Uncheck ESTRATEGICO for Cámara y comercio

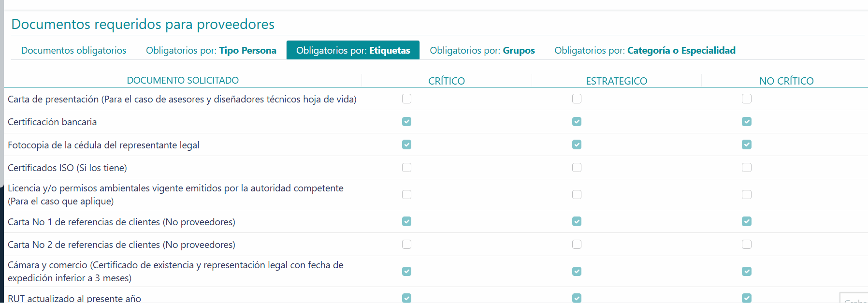[x=577, y=272]
